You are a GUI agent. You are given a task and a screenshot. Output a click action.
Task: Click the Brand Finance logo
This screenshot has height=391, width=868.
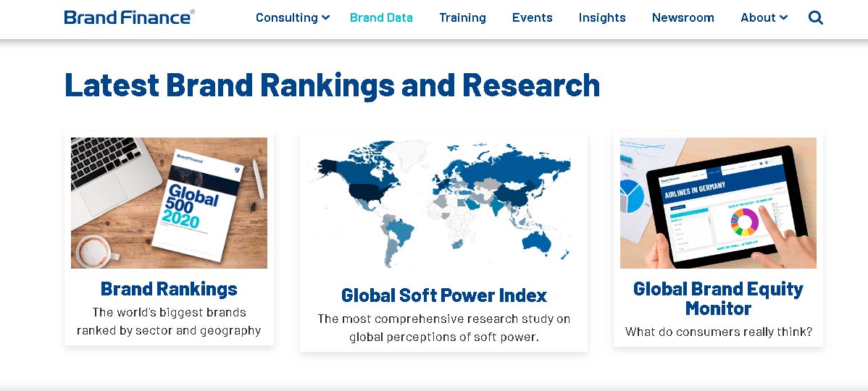tap(130, 17)
